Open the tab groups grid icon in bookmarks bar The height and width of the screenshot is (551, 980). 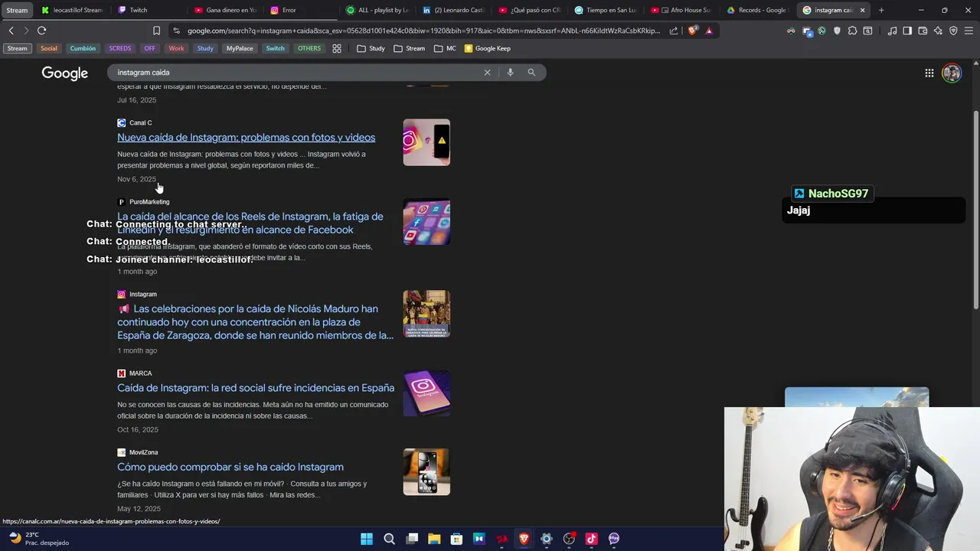tap(336, 48)
